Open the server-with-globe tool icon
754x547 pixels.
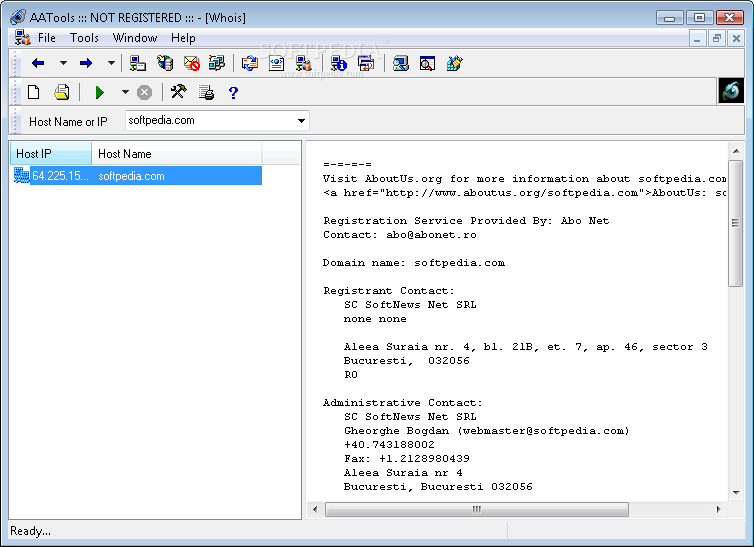pos(165,63)
